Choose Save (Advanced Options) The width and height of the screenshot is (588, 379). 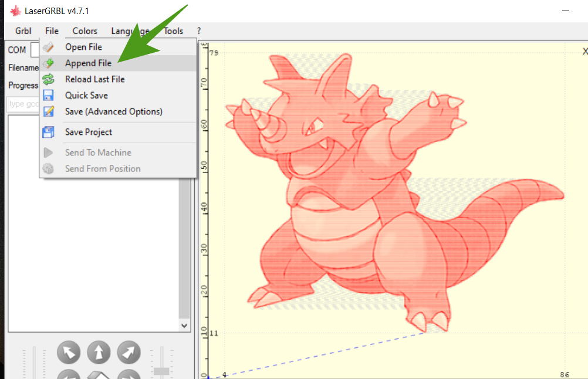(x=118, y=111)
